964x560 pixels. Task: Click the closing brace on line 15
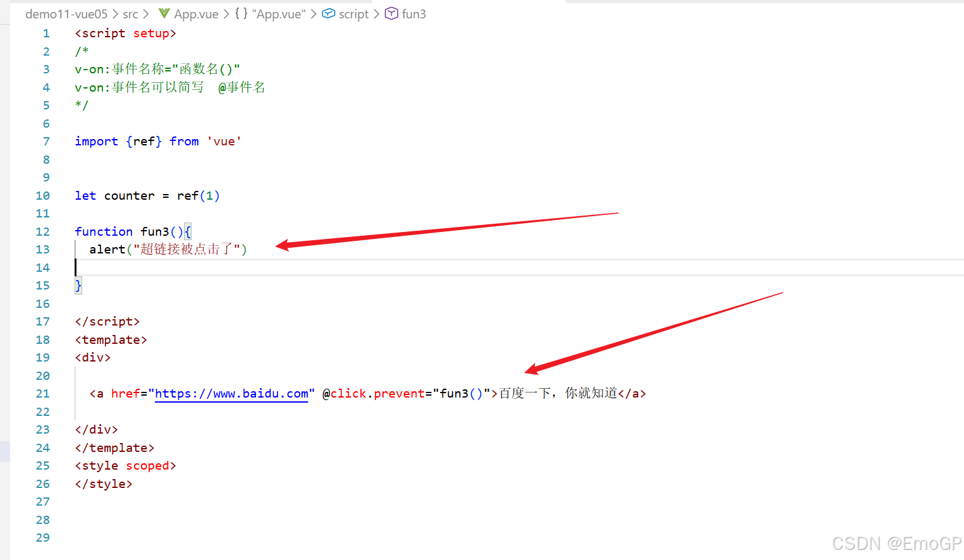[x=78, y=286]
